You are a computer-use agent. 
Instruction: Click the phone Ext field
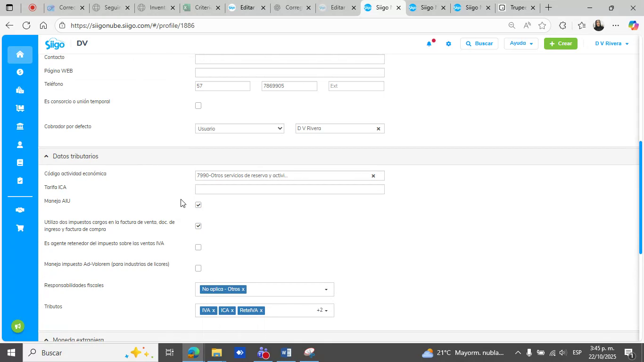(356, 86)
